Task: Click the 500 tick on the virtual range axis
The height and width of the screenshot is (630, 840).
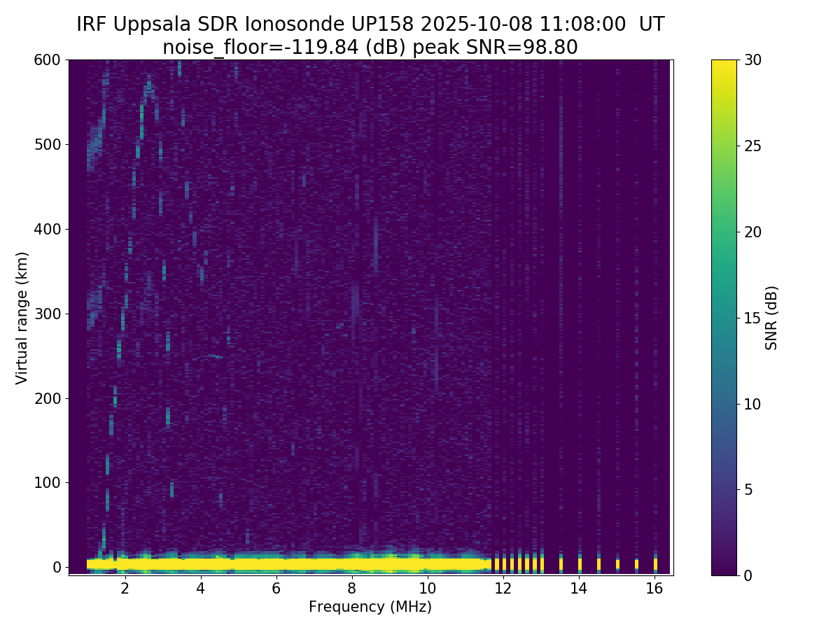Action: click(x=48, y=145)
